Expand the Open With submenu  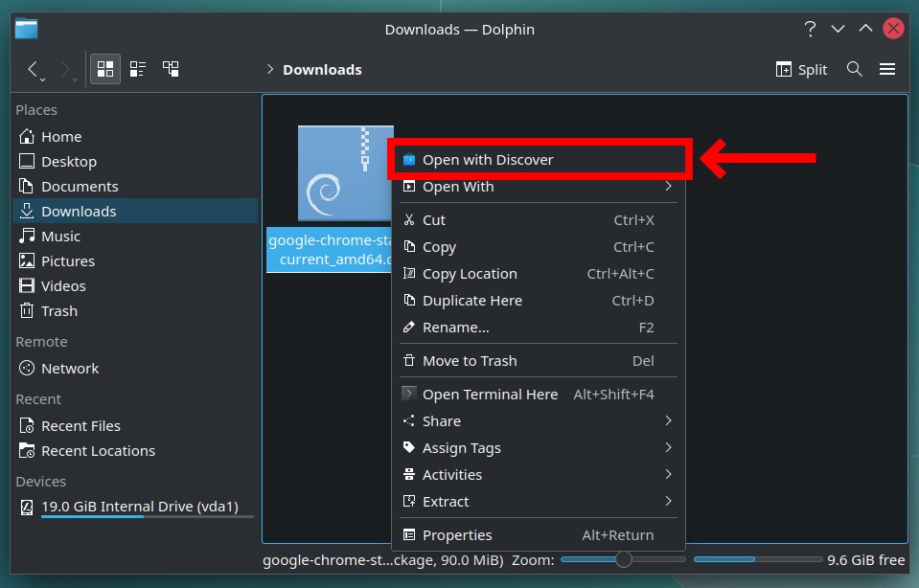click(538, 186)
